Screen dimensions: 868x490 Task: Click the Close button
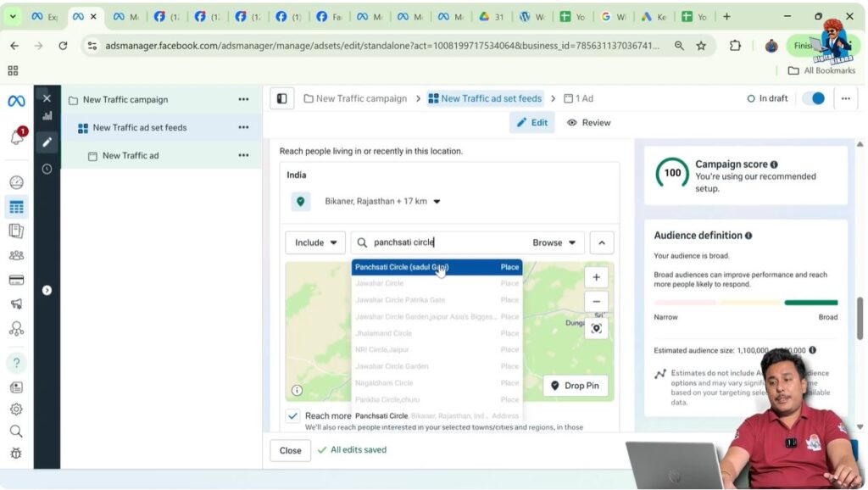point(290,451)
